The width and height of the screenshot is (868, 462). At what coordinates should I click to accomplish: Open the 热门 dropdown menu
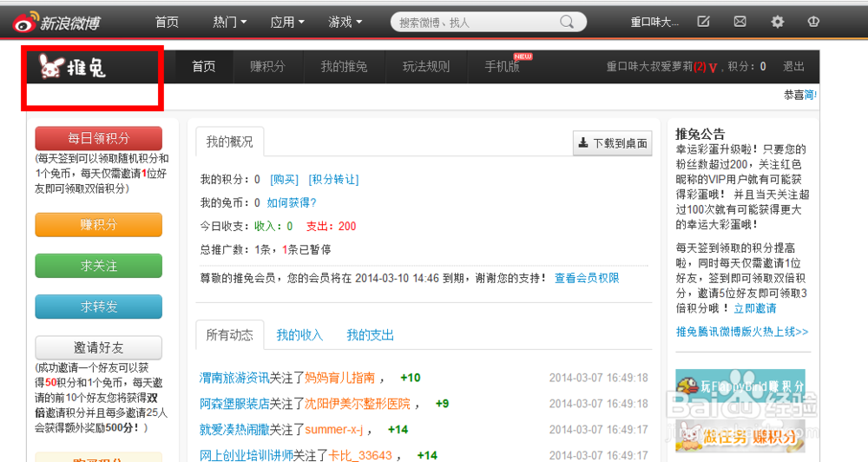coord(230,23)
